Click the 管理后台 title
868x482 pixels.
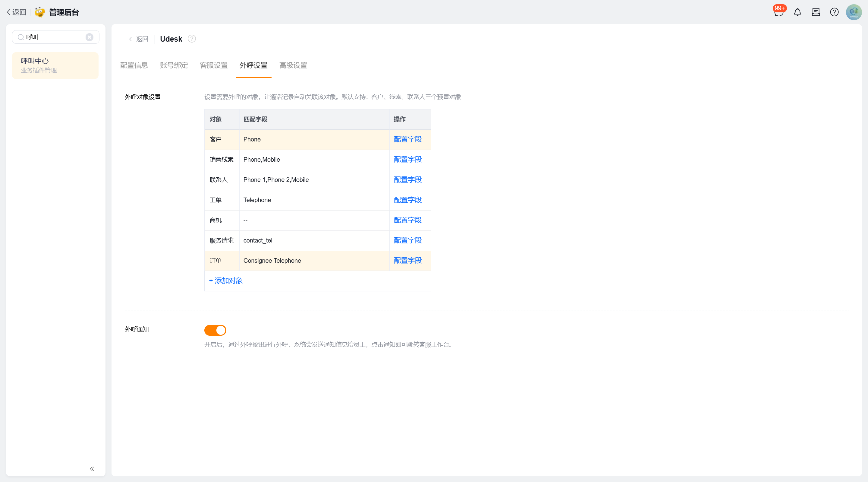point(64,12)
